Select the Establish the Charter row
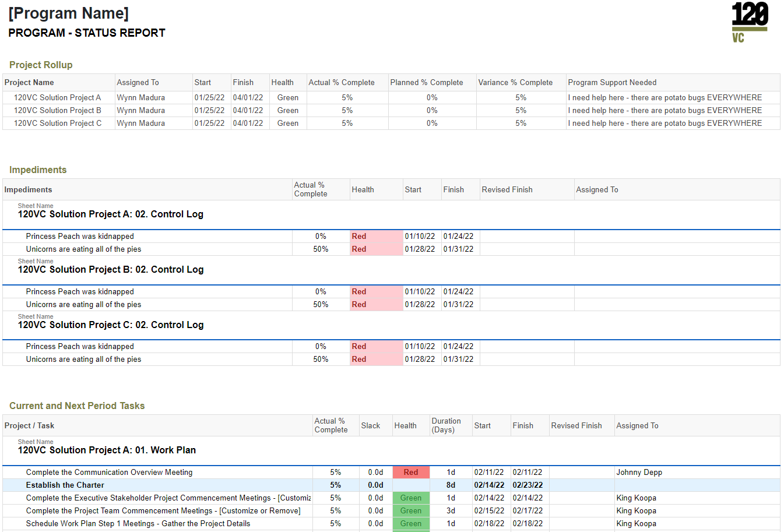The width and height of the screenshot is (784, 532). pos(391,485)
